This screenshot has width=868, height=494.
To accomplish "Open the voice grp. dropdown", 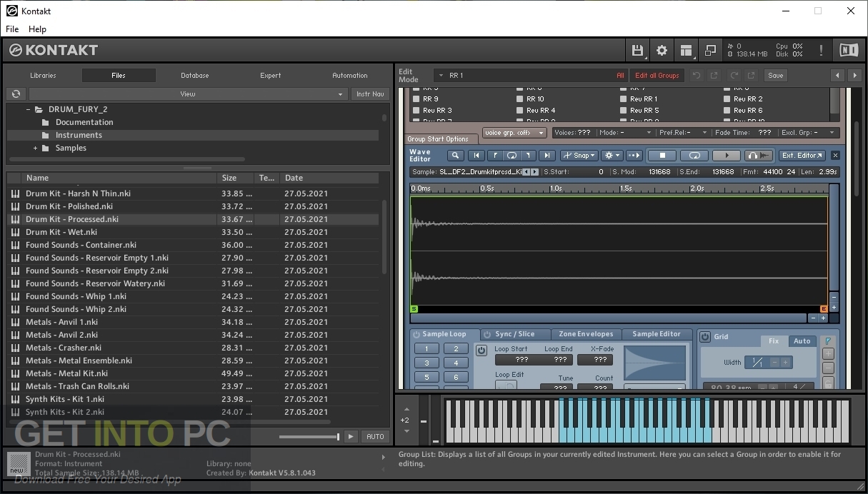I will 514,133.
